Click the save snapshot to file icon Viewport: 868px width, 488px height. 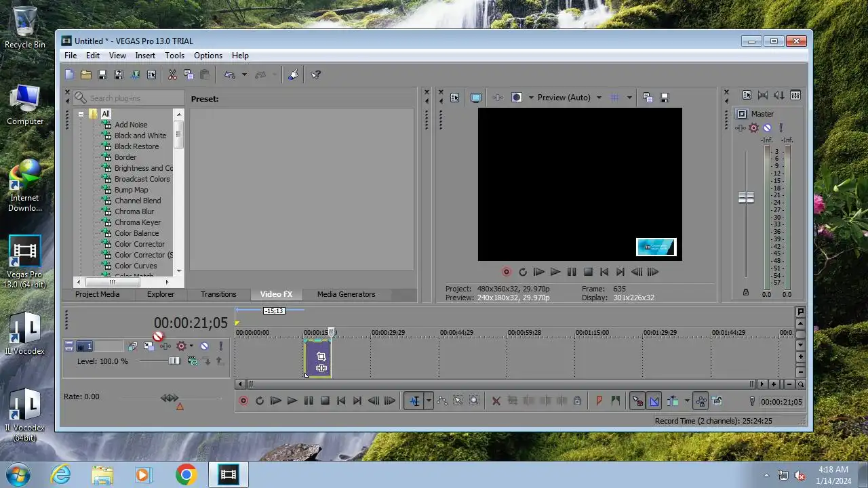coord(665,98)
